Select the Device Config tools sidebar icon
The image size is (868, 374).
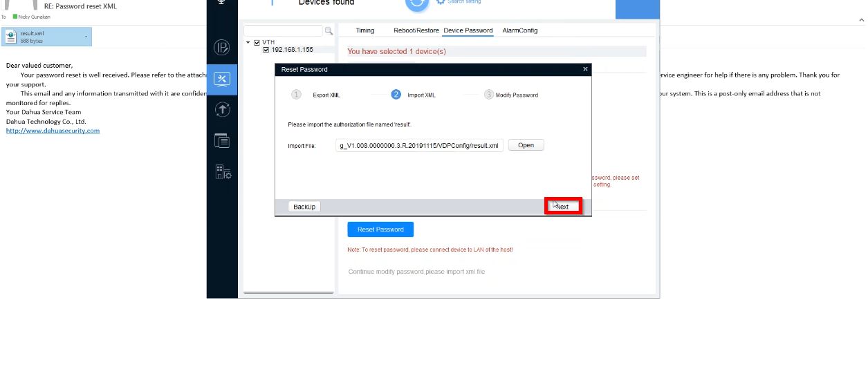click(x=222, y=79)
